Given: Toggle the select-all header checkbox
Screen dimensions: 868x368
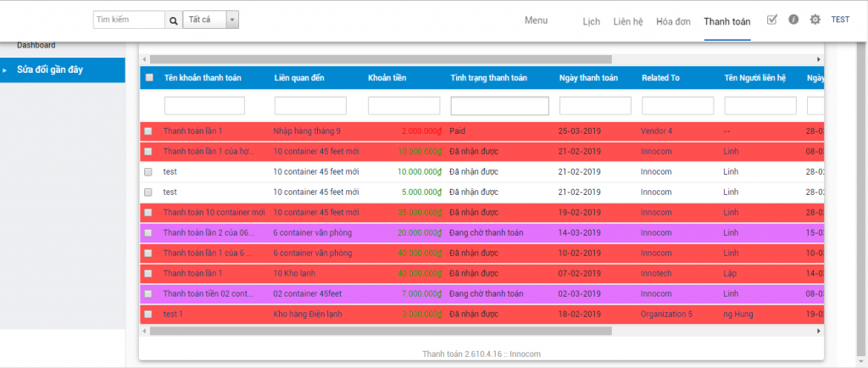Looking at the screenshot, I should (x=149, y=78).
